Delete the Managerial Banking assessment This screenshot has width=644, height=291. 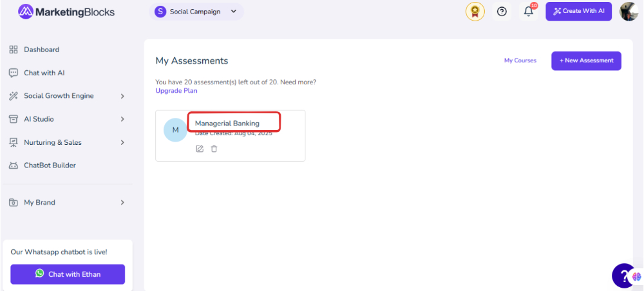[214, 149]
